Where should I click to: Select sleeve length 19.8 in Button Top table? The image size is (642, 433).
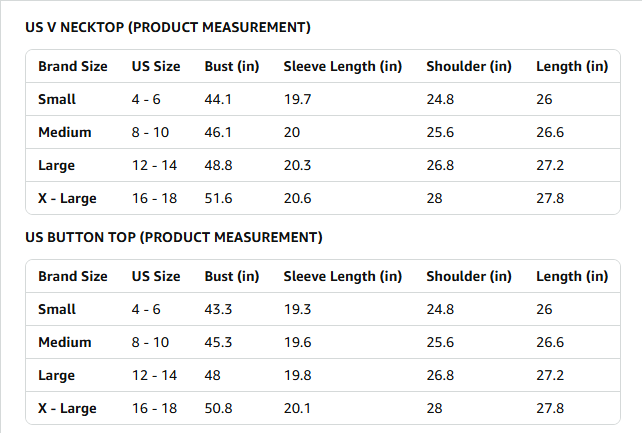297,376
